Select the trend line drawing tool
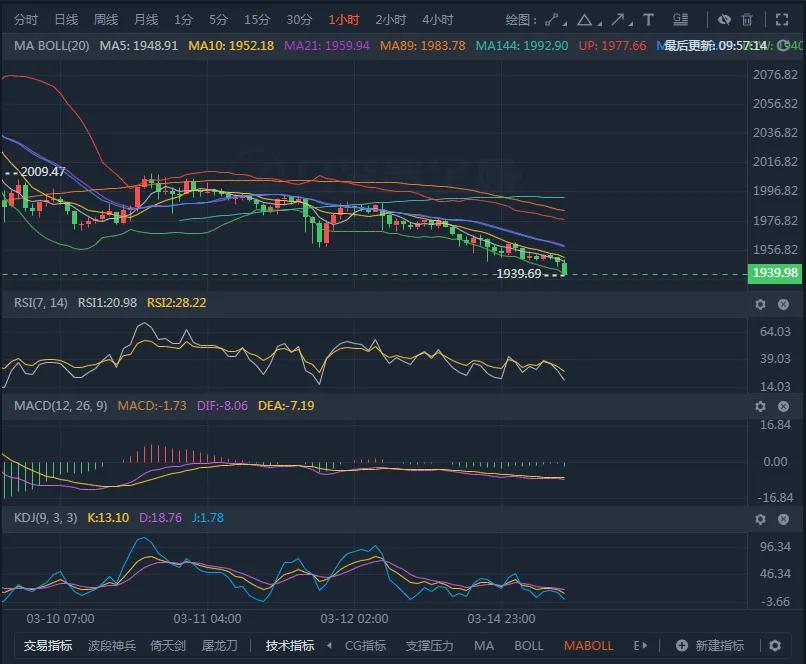The image size is (806, 664). [549, 17]
